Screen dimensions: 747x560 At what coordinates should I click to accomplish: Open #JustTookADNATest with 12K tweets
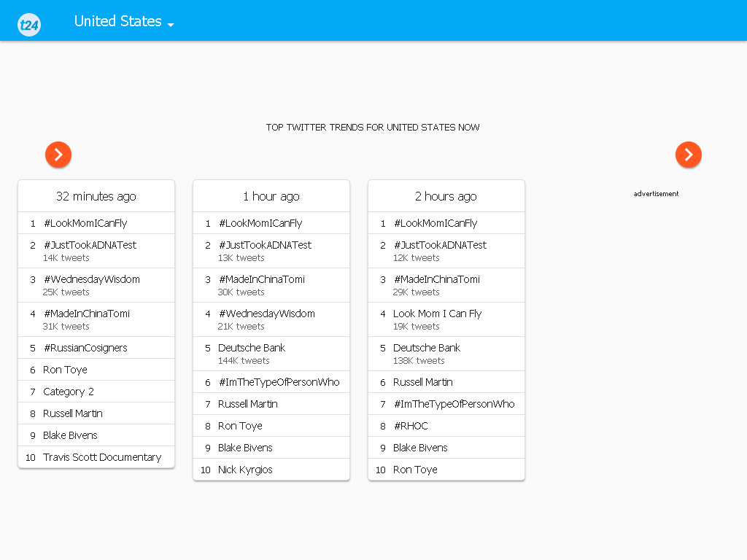446,251
